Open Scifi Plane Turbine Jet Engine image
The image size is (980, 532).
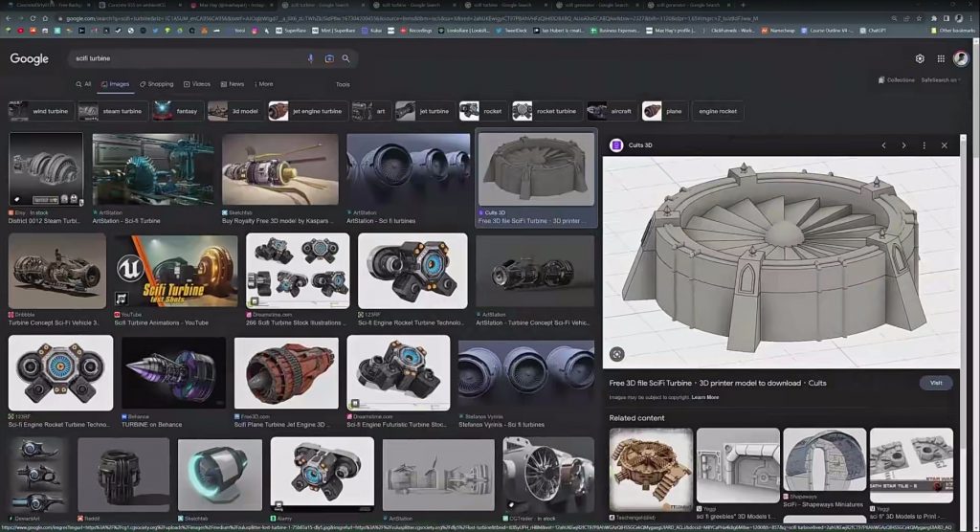point(286,373)
